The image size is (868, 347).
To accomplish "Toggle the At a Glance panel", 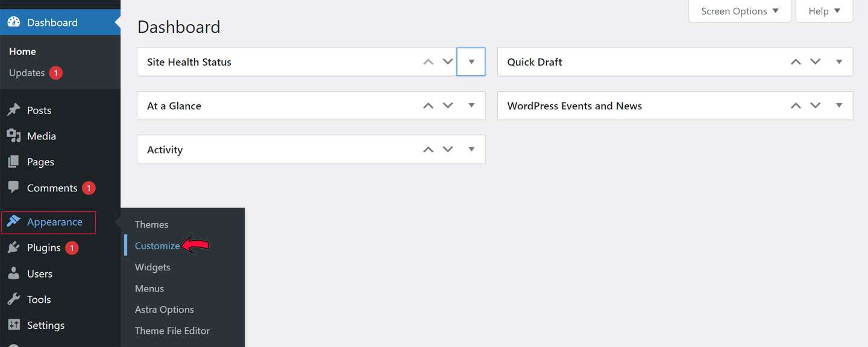I will 471,106.
